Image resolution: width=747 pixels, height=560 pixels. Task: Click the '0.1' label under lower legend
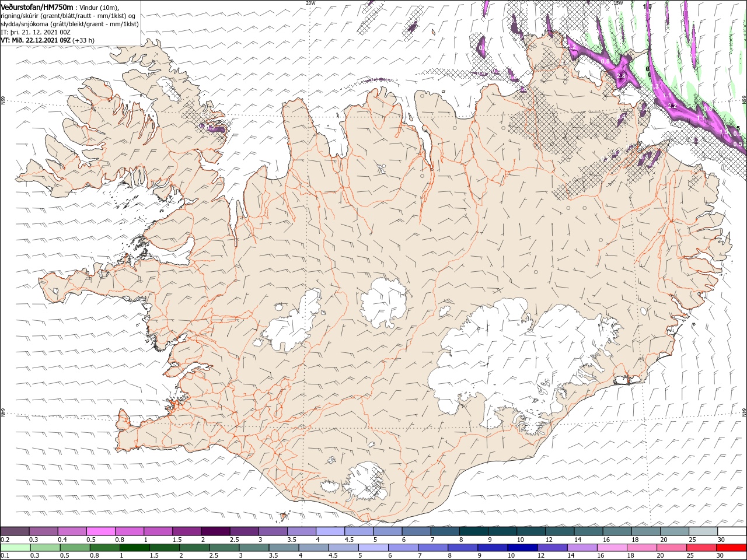[x=5, y=556]
